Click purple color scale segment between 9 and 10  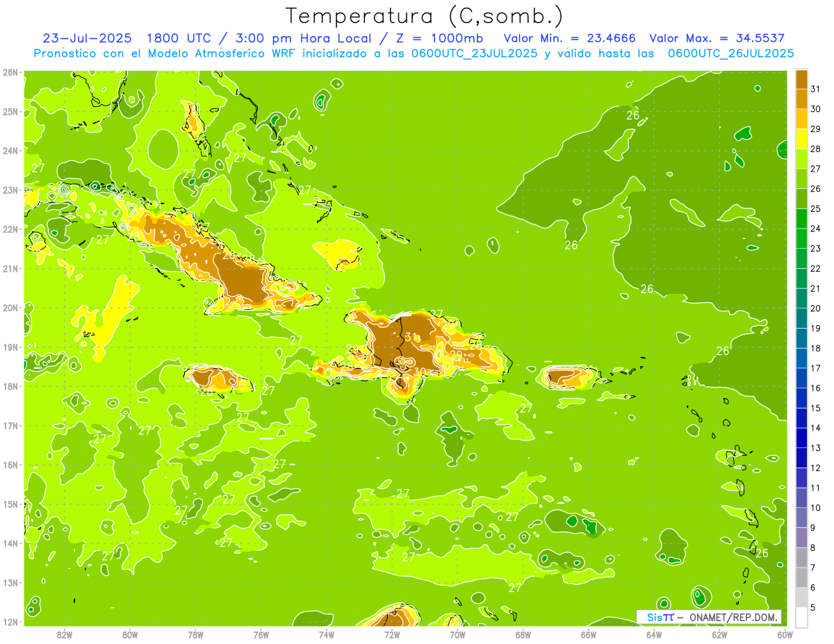pyautogui.click(x=801, y=518)
